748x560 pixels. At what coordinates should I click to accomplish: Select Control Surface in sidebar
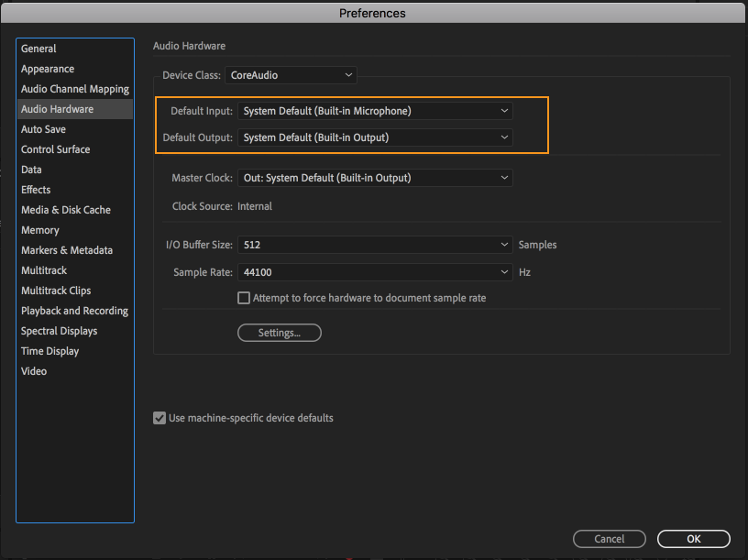click(55, 149)
